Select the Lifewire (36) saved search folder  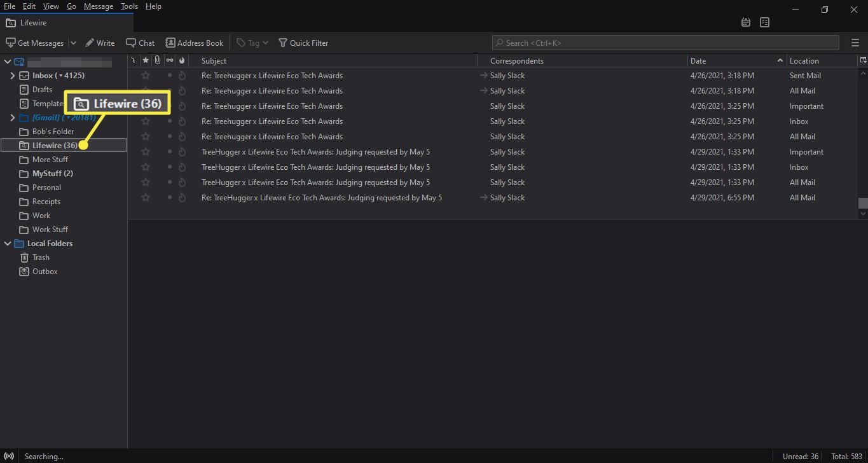(64, 145)
